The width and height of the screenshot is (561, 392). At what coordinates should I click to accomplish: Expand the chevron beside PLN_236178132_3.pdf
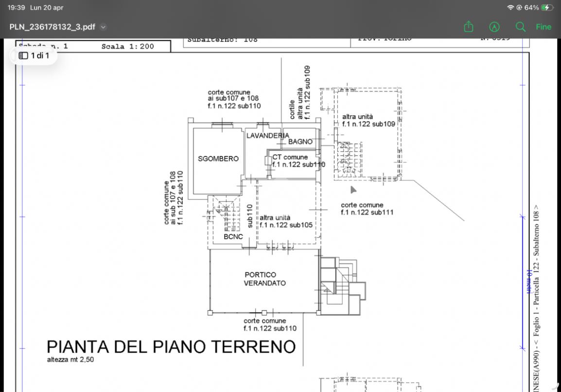pyautogui.click(x=103, y=27)
